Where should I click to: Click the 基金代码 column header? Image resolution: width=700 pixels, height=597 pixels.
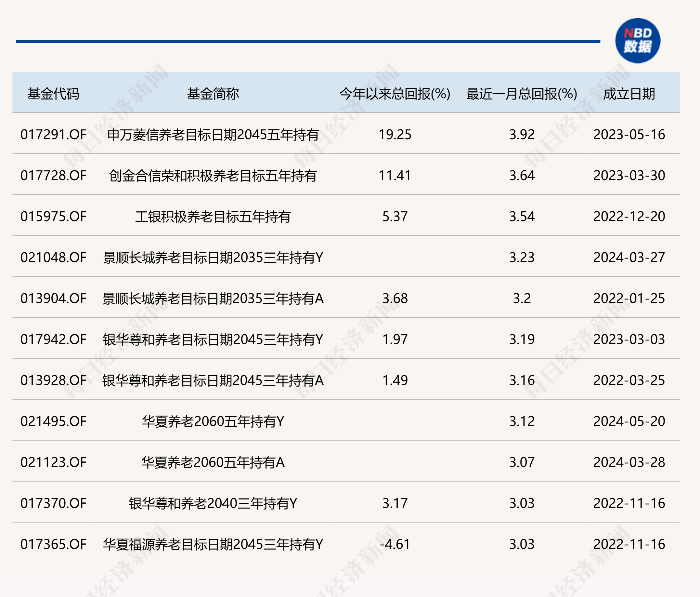pos(53,94)
